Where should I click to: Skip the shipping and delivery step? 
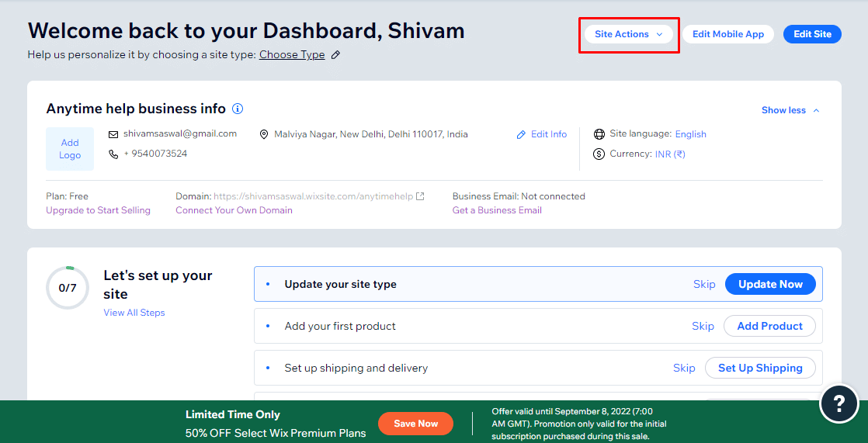click(684, 369)
